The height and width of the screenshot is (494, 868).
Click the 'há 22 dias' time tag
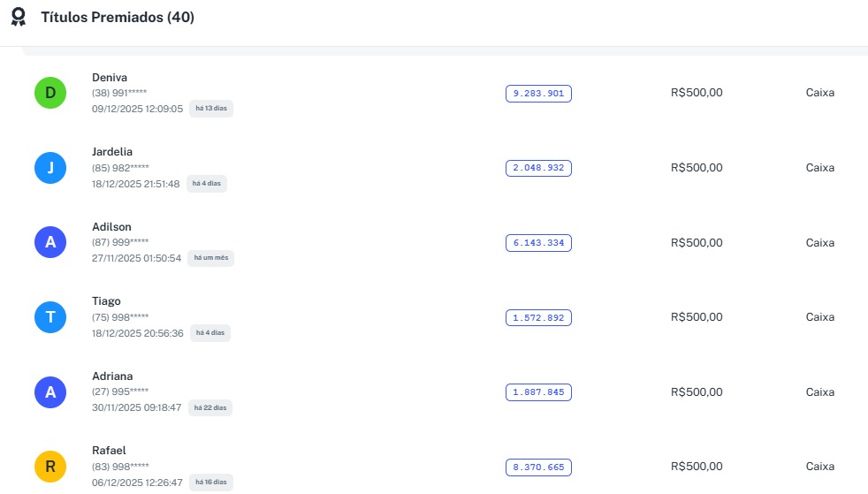tap(211, 407)
